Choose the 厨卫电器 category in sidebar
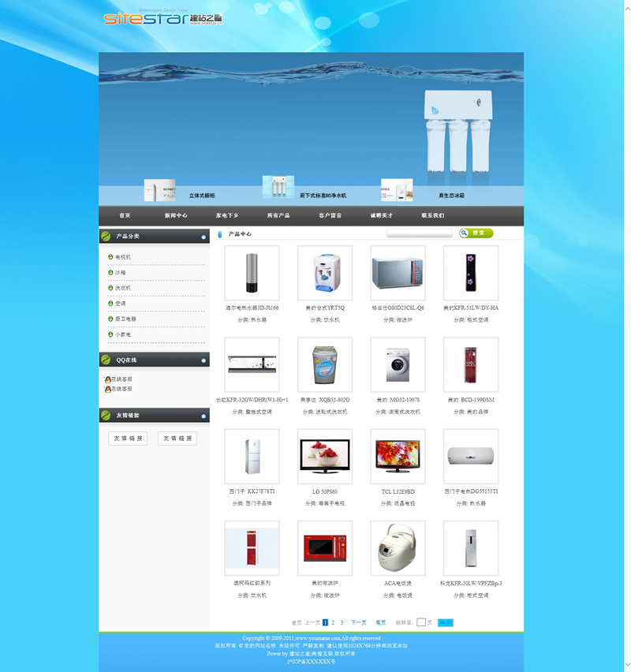Screen dimensions: 631x672 point(125,319)
